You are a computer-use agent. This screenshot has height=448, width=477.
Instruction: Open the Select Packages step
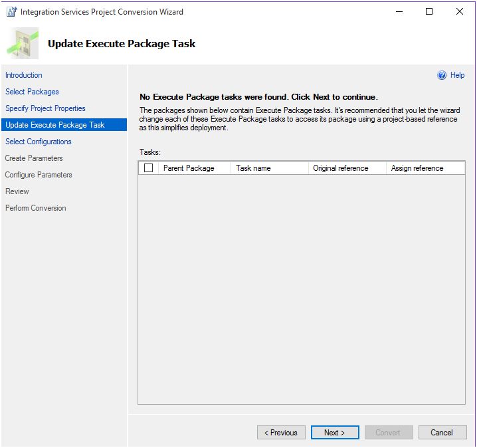pyautogui.click(x=32, y=92)
